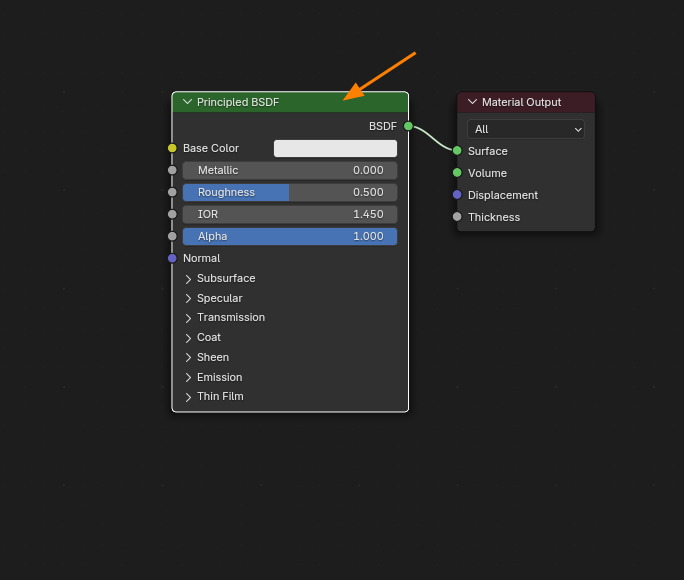Screen dimensions: 684x580
Task: Click the IOR input socket
Action: pyautogui.click(x=172, y=214)
